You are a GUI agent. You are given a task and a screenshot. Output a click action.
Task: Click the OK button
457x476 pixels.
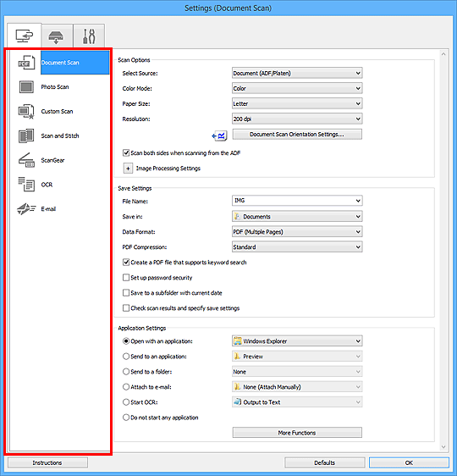(x=409, y=462)
